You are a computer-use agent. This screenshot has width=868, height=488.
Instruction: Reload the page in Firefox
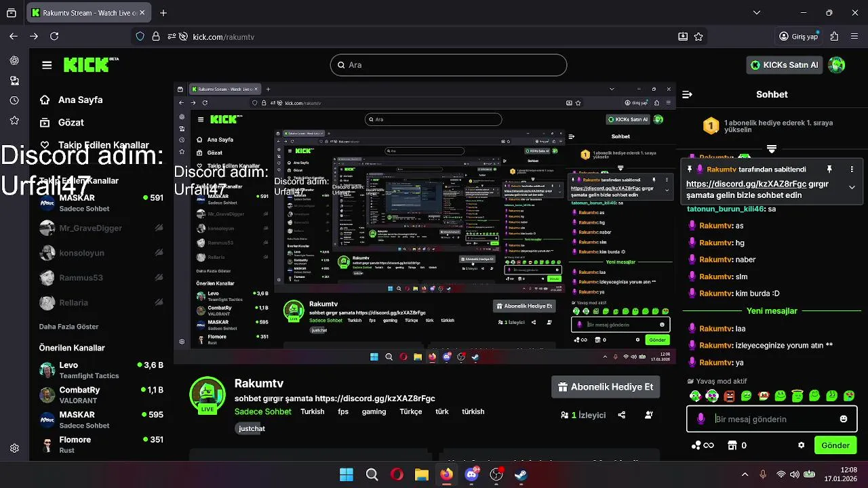[54, 37]
